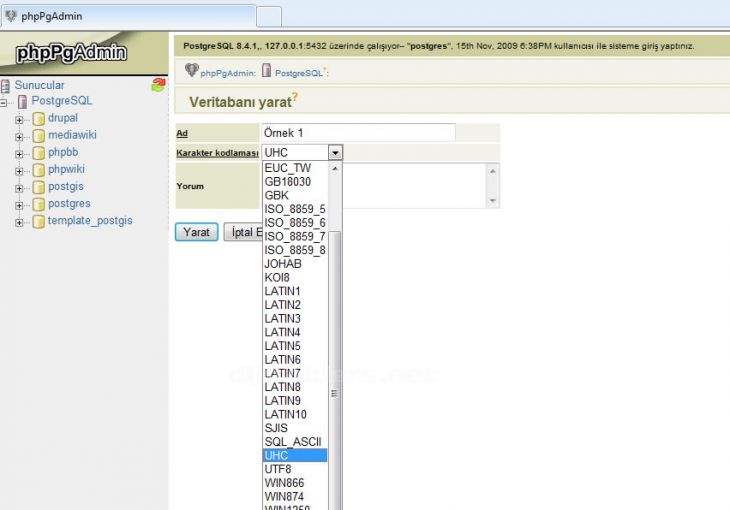Image resolution: width=730 pixels, height=510 pixels.
Task: Click the red-green refresh icon beside Sunucular
Action: tap(158, 85)
